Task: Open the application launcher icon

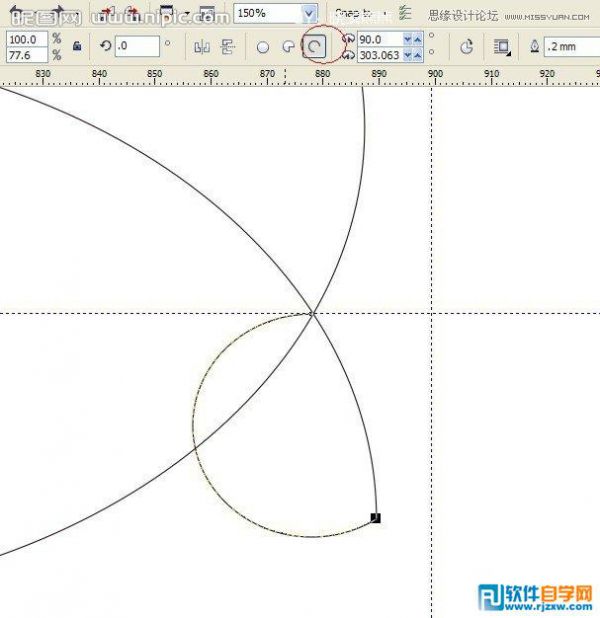Action: (167, 14)
